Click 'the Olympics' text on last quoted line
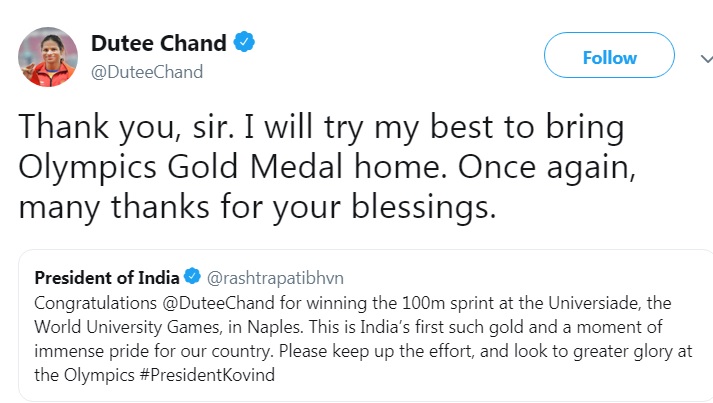The width and height of the screenshot is (713, 403). point(84,375)
